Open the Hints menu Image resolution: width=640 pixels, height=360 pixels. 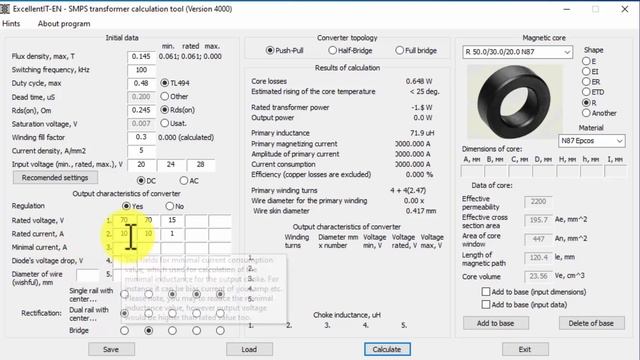[11, 24]
